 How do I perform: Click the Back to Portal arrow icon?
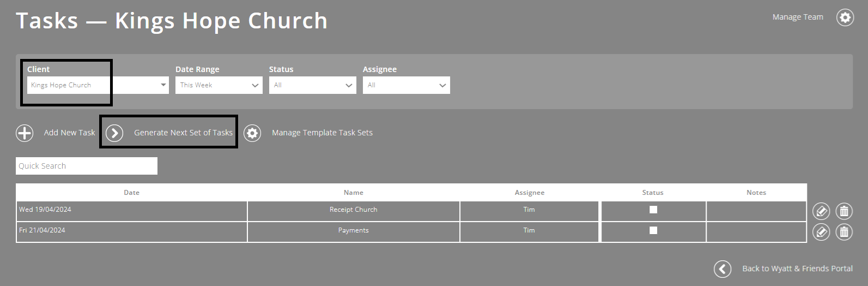coord(723,269)
